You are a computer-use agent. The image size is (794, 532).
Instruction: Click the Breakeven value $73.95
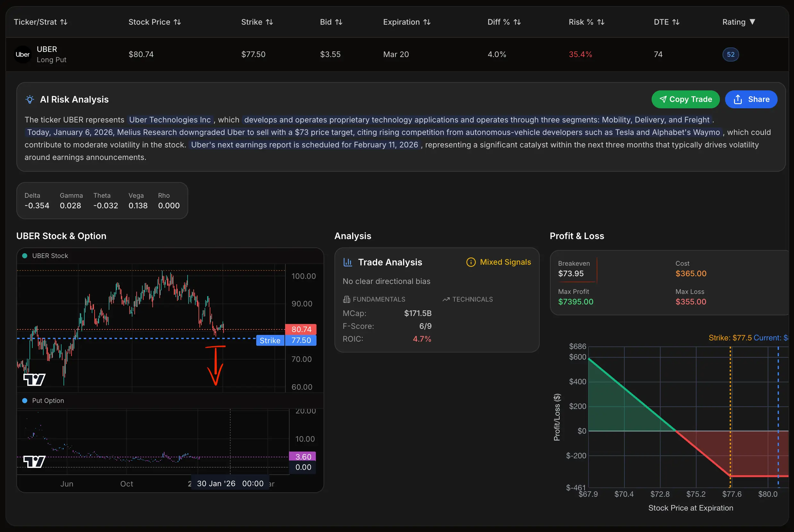click(x=570, y=273)
